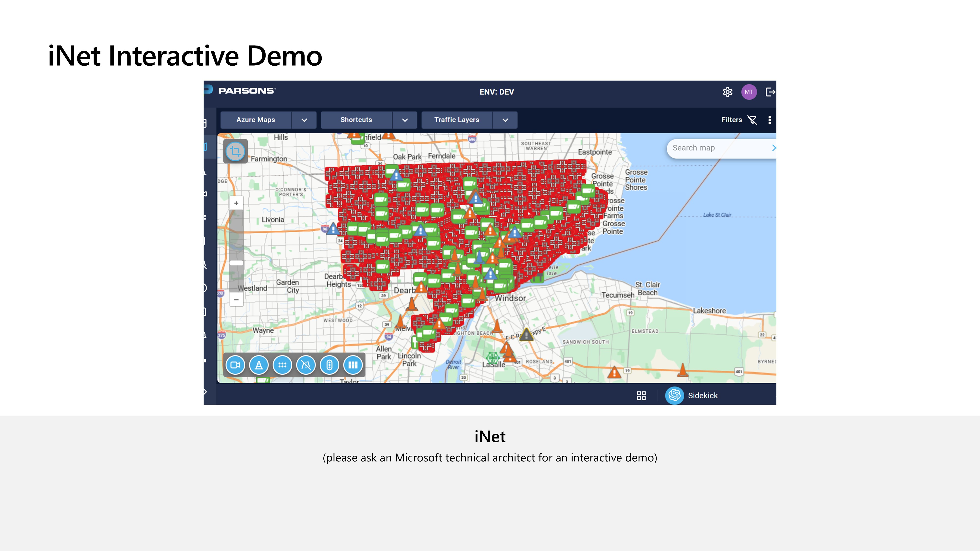This screenshot has width=980, height=551.
Task: Click the clear filters funnel icon
Action: coord(752,120)
